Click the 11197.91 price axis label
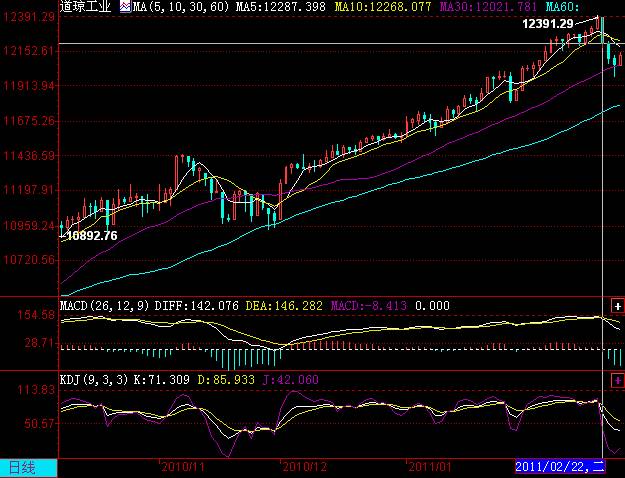Screen dimensions: 625x478 29,190
